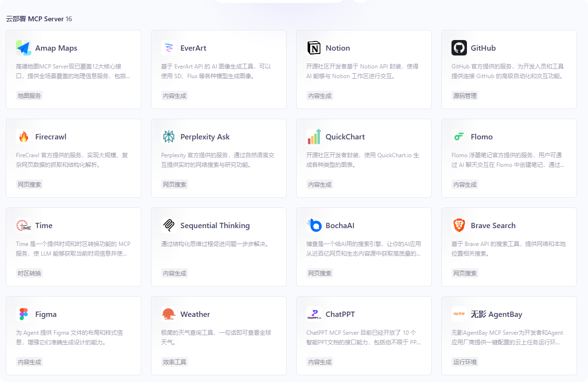This screenshot has width=588, height=382.
Task: Click Weather description starting 极简的天气查询工具
Action: [216, 337]
